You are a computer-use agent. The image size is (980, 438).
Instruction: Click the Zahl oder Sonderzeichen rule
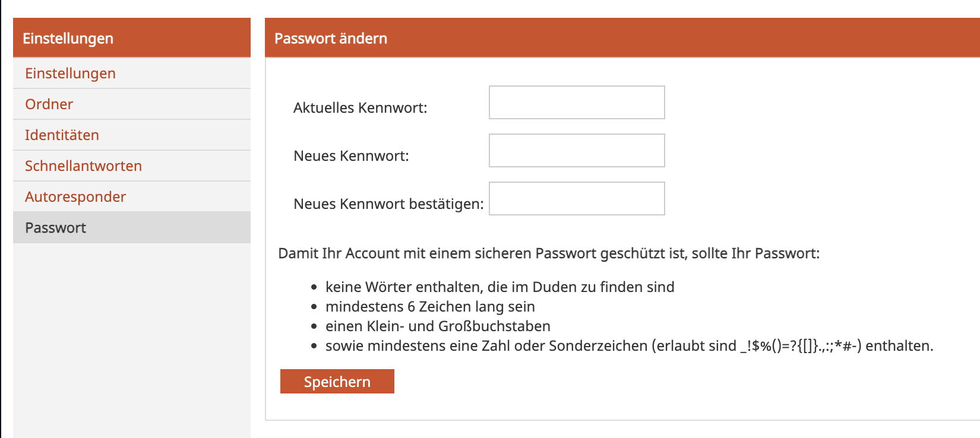pos(629,346)
